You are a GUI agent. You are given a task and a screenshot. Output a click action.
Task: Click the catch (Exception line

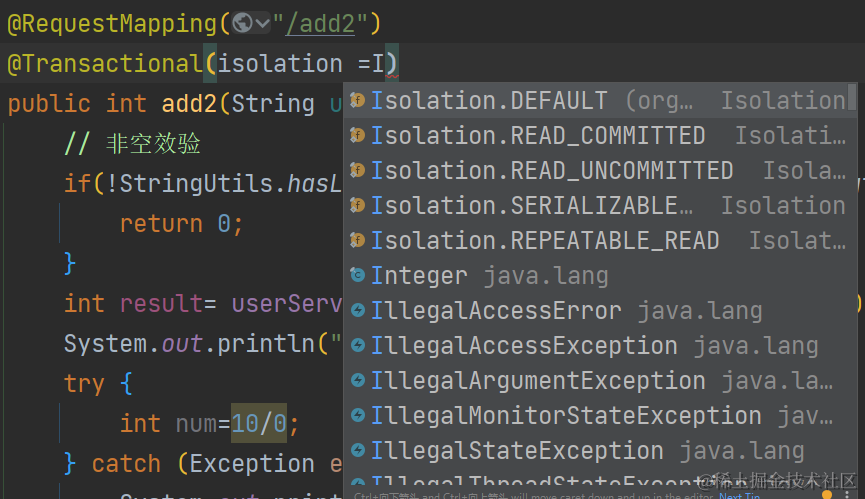click(x=203, y=464)
